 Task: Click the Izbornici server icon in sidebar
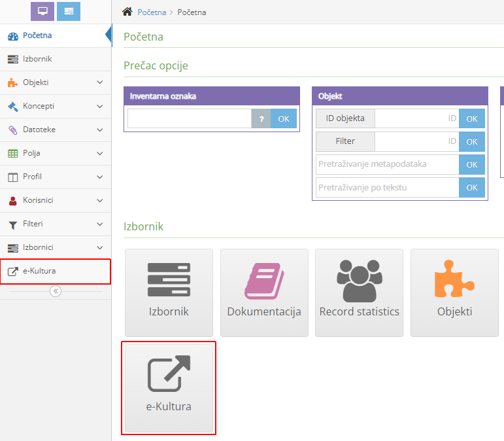(x=13, y=248)
